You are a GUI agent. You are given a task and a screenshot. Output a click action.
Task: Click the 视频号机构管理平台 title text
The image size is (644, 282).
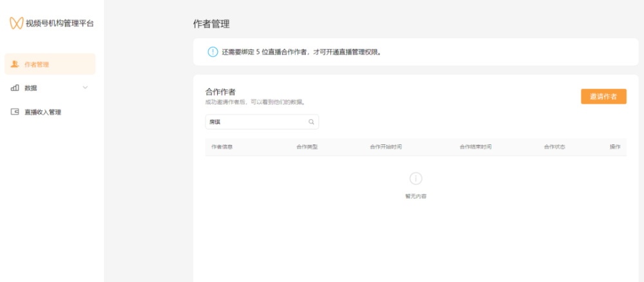[x=59, y=23]
